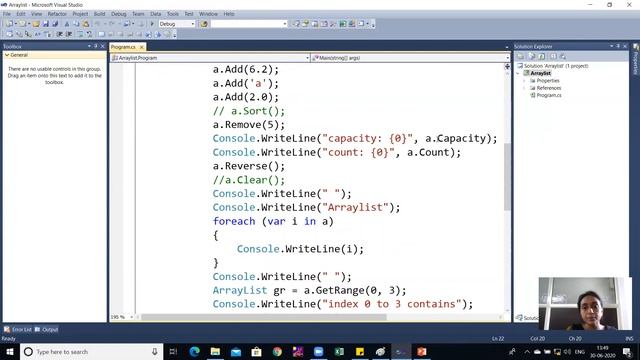The height and width of the screenshot is (360, 640).
Task: Click the 'a.Reverse();' code line
Action: coord(249,166)
